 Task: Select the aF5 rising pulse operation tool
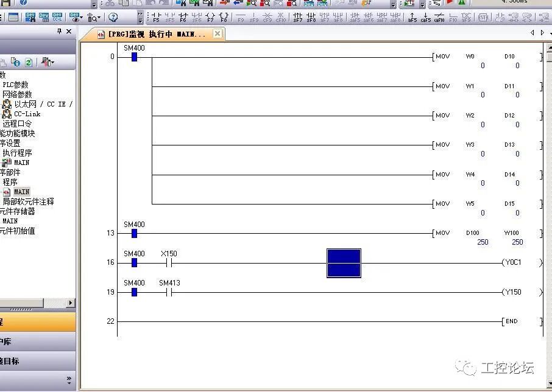pyautogui.click(x=412, y=17)
